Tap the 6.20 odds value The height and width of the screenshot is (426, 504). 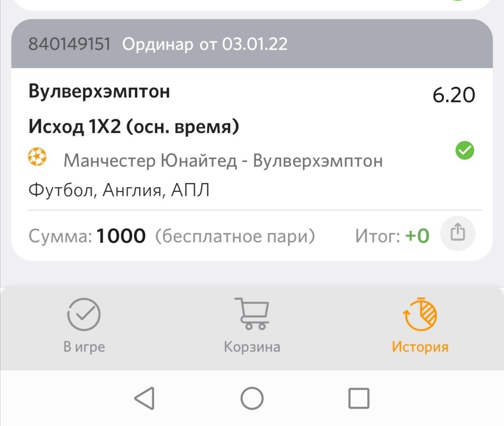coord(454,95)
